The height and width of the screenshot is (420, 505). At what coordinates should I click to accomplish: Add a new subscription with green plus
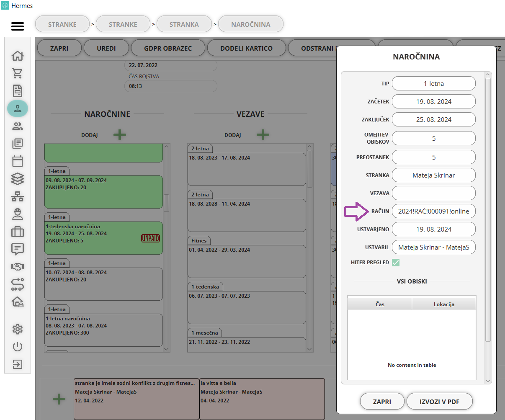[120, 135]
